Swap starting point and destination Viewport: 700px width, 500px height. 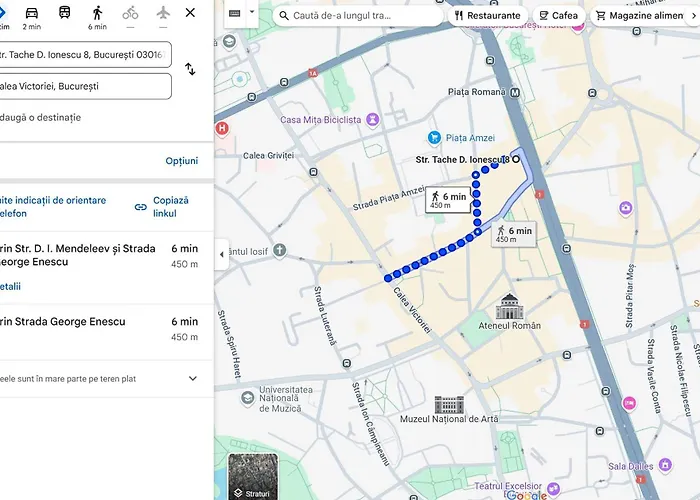pyautogui.click(x=190, y=69)
